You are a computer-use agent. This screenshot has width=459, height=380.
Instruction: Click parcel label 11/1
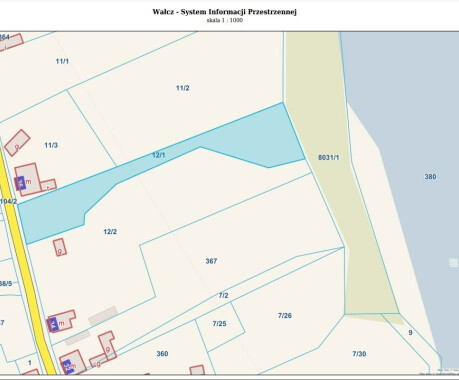pyautogui.click(x=62, y=61)
